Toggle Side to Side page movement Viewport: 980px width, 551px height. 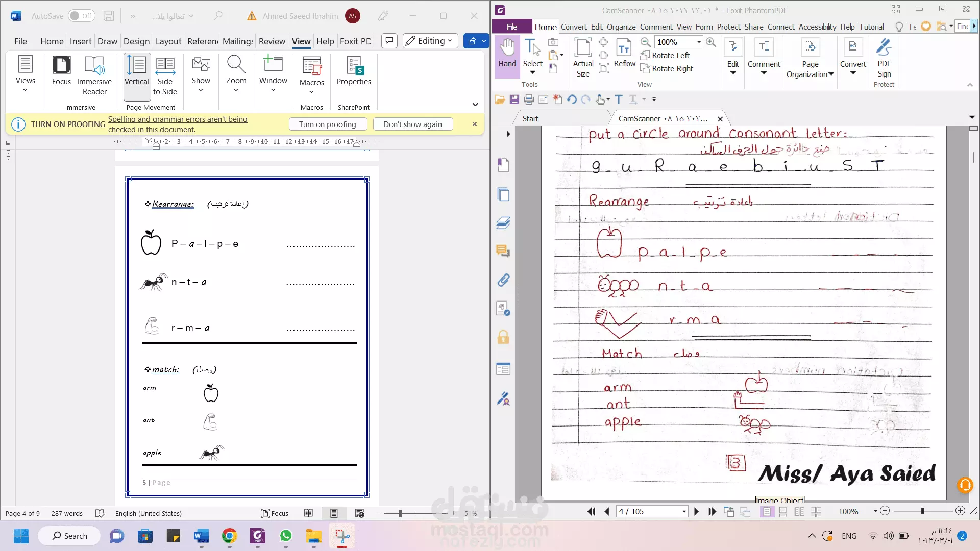point(165,76)
